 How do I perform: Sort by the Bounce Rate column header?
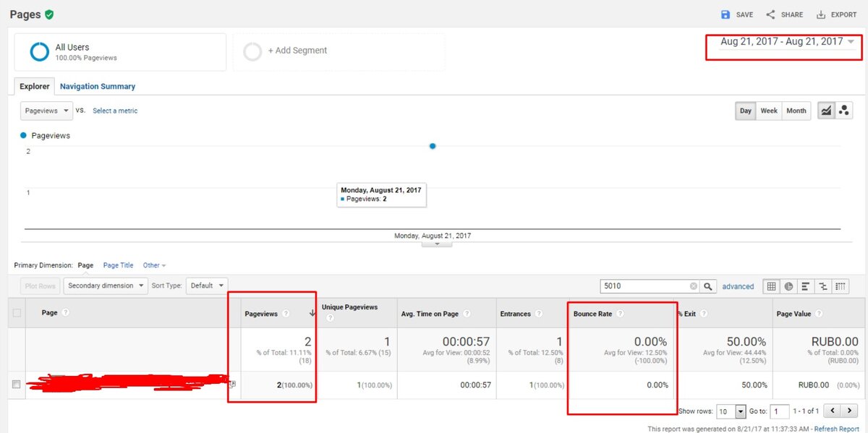(592, 314)
